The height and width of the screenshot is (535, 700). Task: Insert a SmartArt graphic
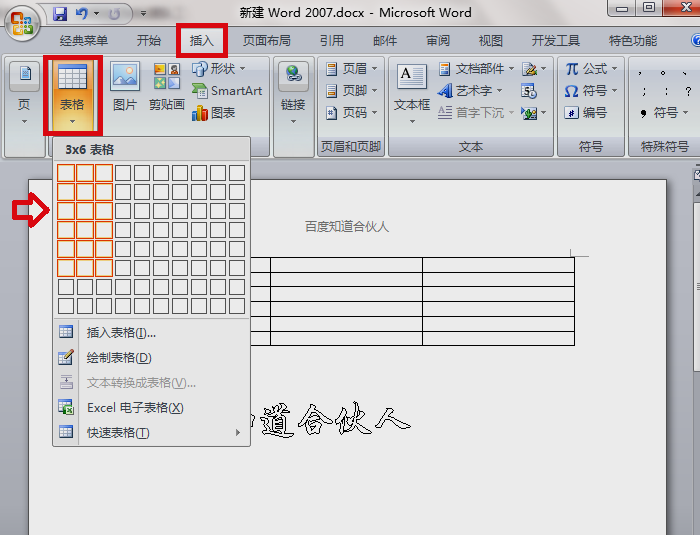tap(227, 91)
